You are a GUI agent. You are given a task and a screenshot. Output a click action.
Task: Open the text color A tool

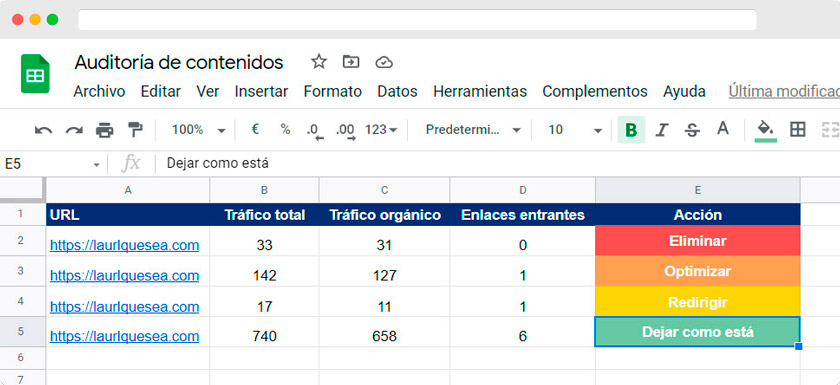tap(723, 129)
